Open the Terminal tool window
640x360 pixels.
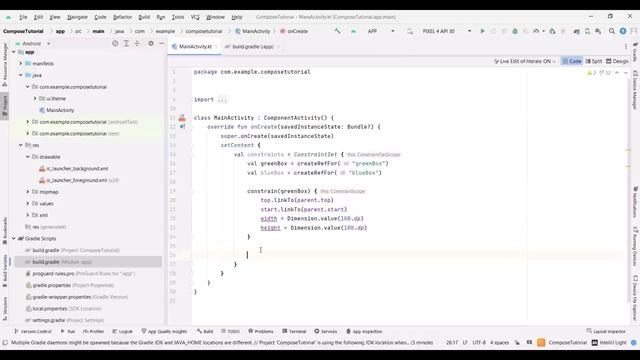point(294,331)
